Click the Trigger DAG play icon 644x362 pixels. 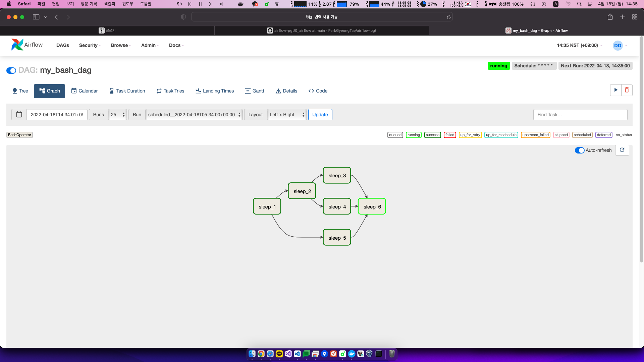(x=615, y=90)
